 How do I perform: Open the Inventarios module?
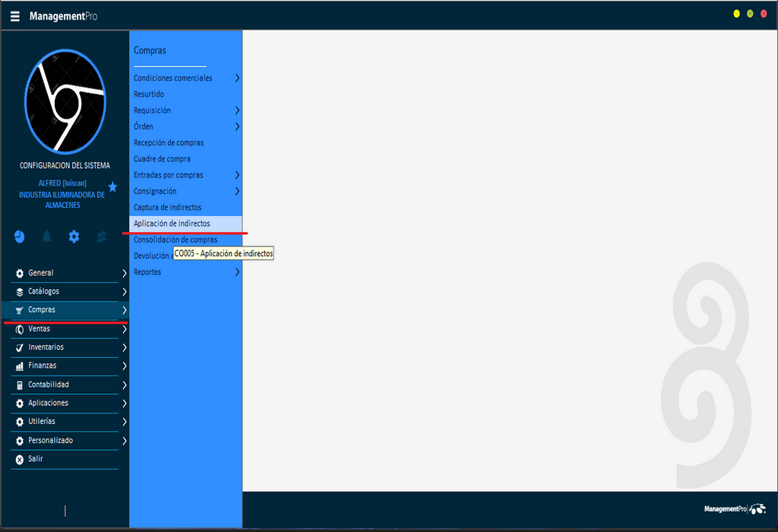click(46, 347)
